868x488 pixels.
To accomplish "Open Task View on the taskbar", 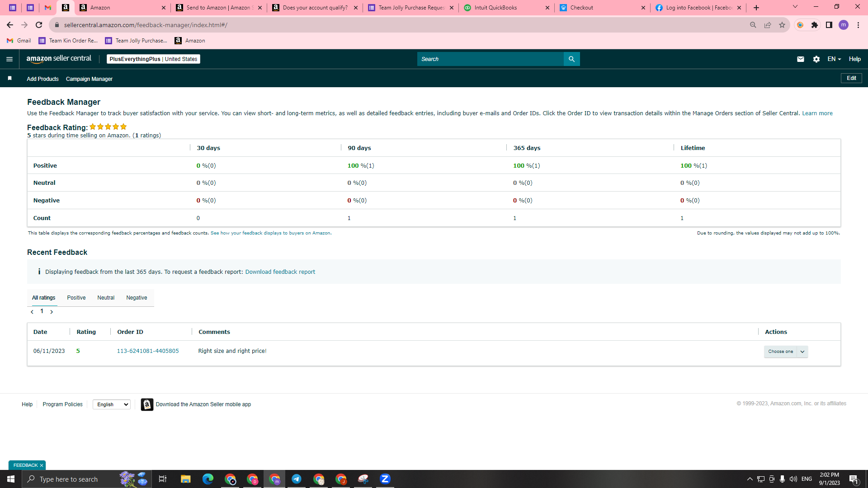I will point(163,479).
